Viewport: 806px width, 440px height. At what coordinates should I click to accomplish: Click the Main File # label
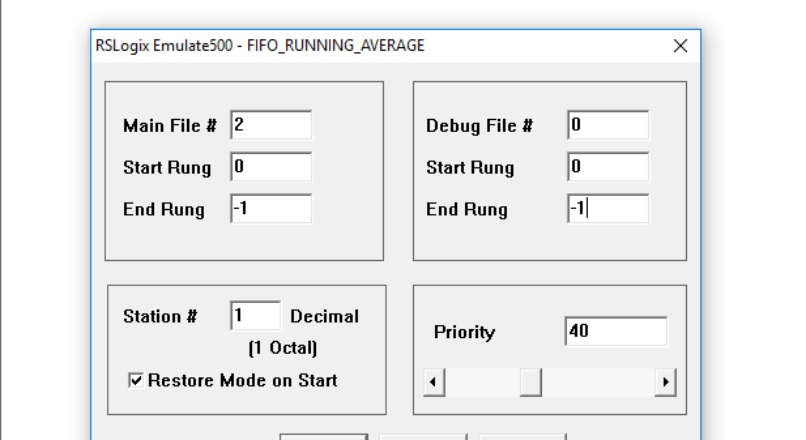[170, 126]
